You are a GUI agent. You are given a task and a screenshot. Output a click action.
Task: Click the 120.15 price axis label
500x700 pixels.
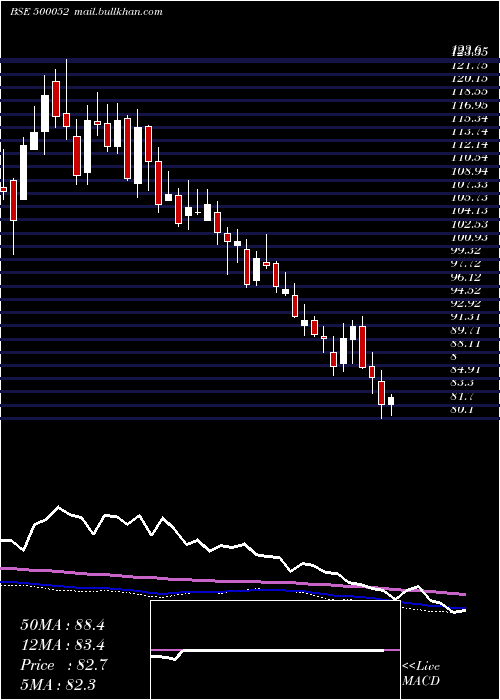468,79
